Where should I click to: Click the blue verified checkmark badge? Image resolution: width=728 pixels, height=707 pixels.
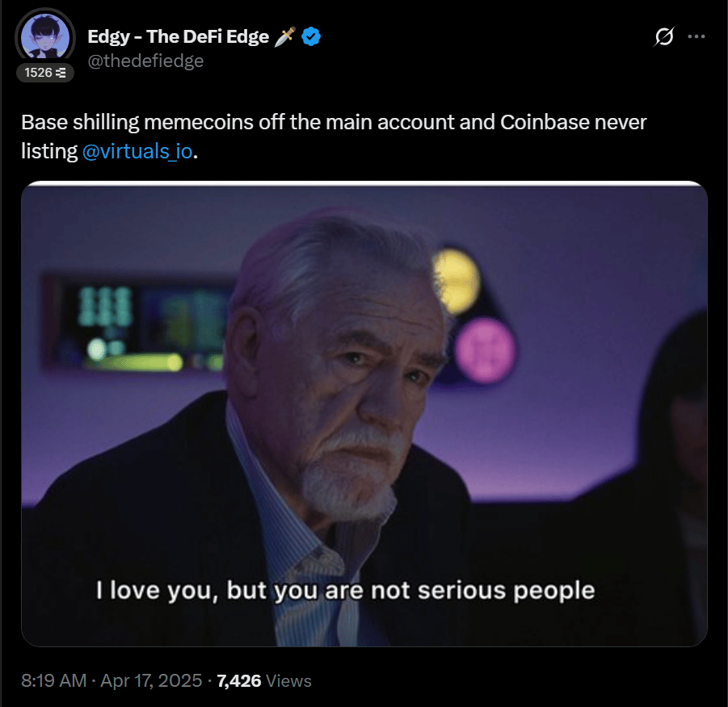(x=312, y=36)
